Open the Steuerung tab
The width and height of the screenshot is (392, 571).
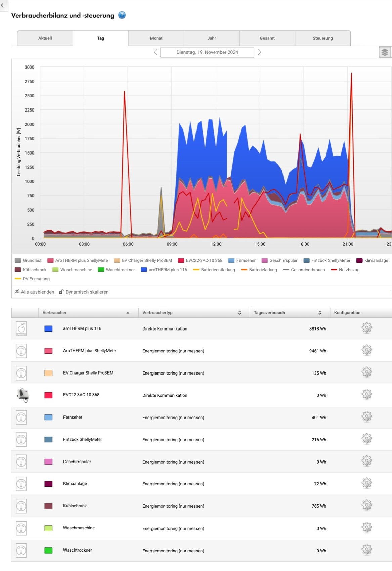(322, 38)
